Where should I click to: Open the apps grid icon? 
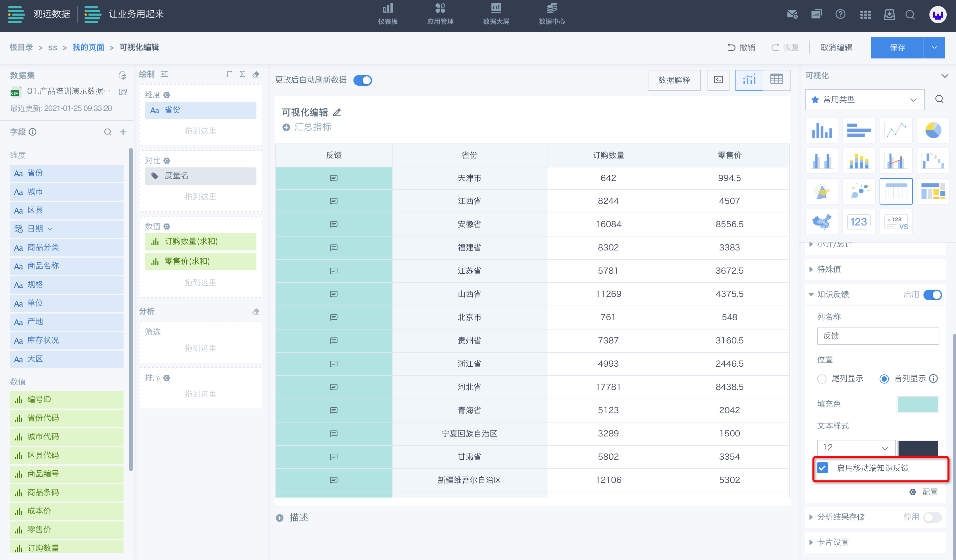point(865,14)
